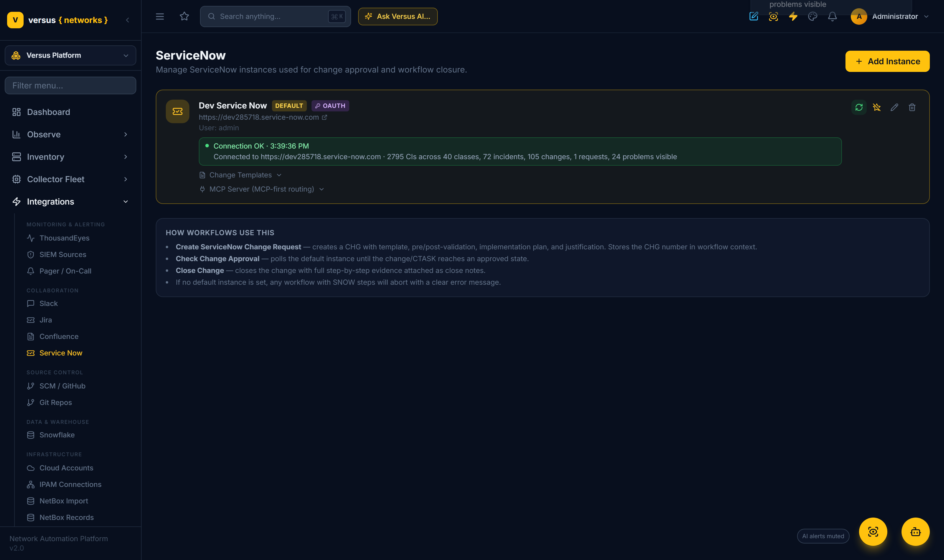Click the favorites star in top bar
This screenshot has width=944, height=560.
click(x=184, y=16)
